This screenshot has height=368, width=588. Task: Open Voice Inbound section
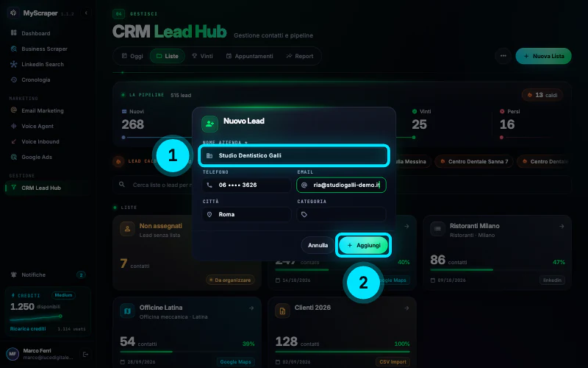coord(40,141)
